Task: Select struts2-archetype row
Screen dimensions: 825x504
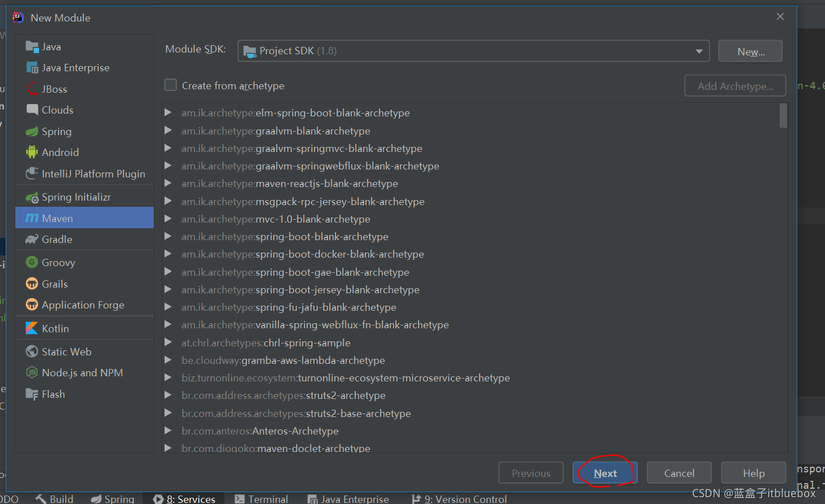Action: point(471,395)
